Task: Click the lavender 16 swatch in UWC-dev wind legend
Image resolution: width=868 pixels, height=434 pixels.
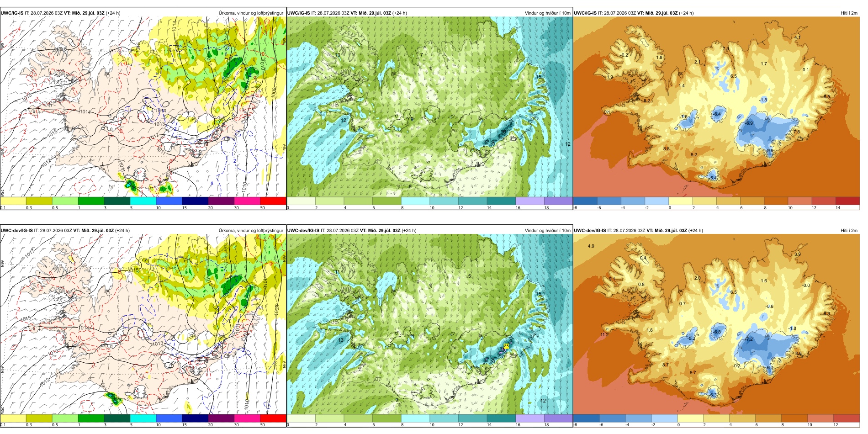Action: pyautogui.click(x=529, y=418)
